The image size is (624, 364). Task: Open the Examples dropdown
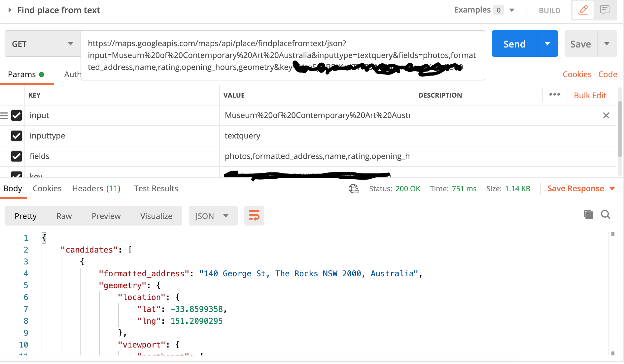511,10
